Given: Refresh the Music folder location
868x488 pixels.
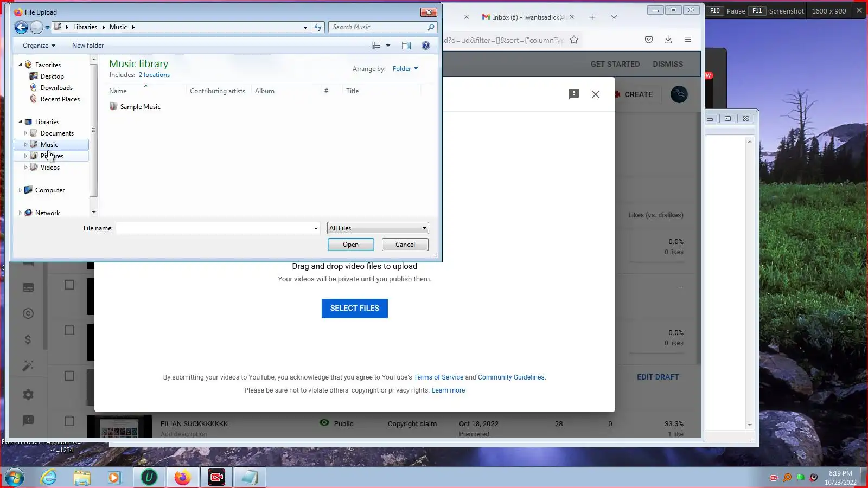Looking at the screenshot, I should pos(318,27).
